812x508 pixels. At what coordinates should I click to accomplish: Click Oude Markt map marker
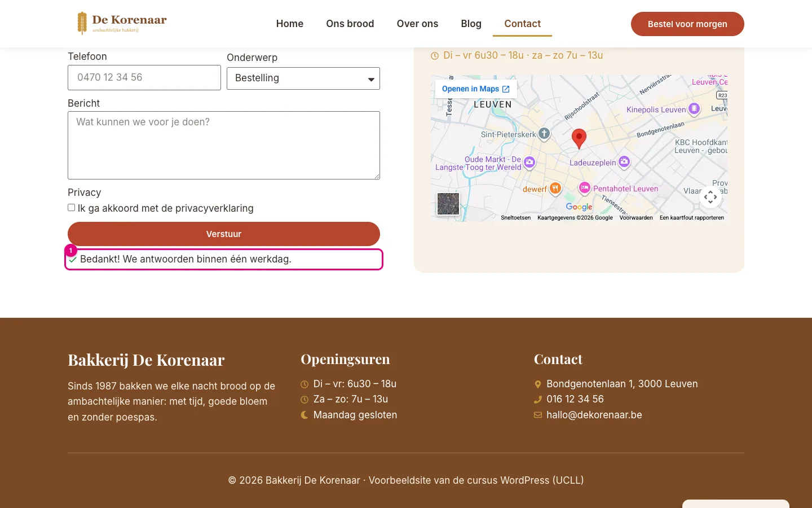click(x=529, y=163)
